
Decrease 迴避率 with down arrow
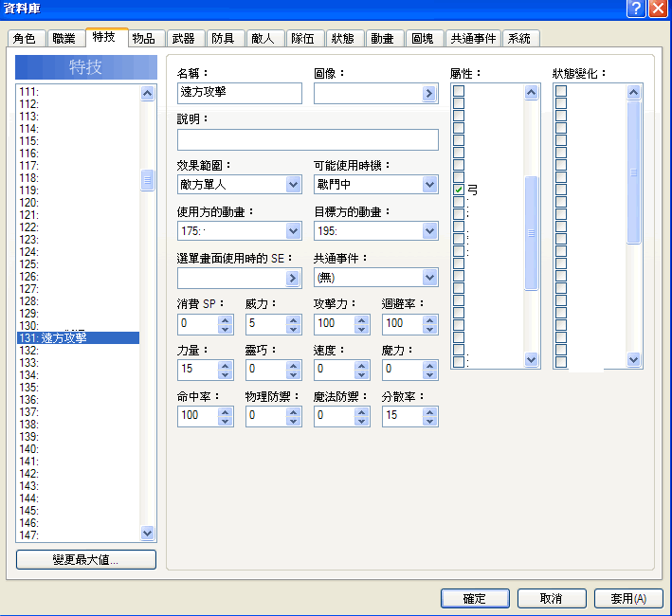click(x=430, y=329)
